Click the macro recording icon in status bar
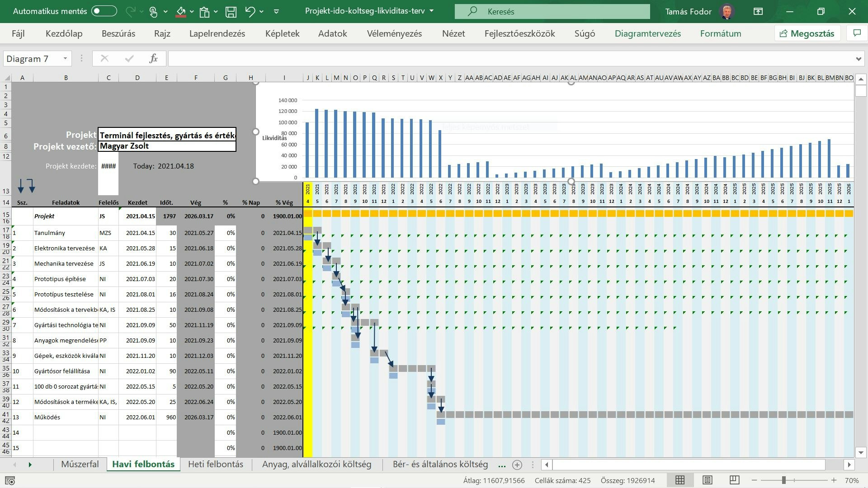 pyautogui.click(x=9, y=480)
